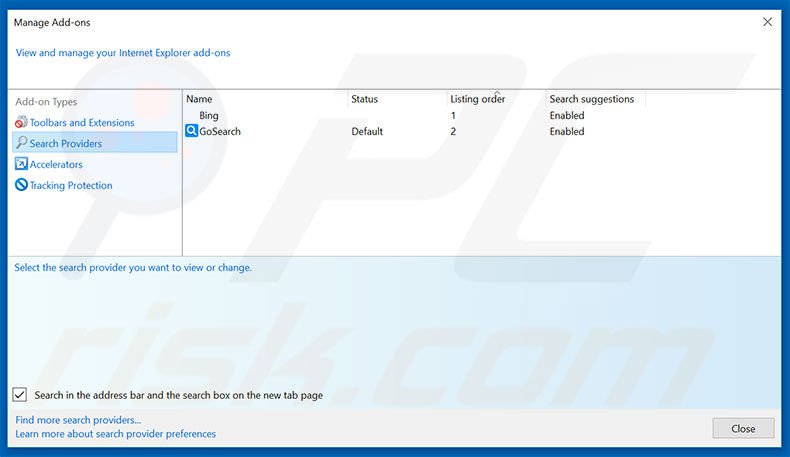Viewport: 790px width, 457px height.
Task: Click the Tracking Protection blocked-circle icon
Action: pyautogui.click(x=21, y=185)
